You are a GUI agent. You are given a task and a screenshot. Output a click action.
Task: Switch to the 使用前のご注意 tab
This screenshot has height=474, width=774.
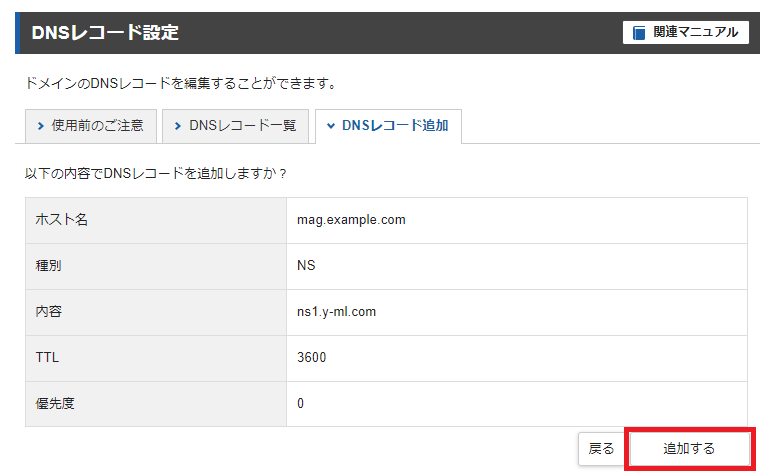[91, 126]
